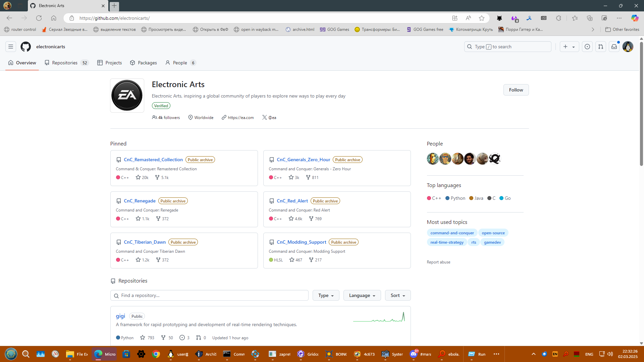The width and height of the screenshot is (644, 362).
Task: Select the command-and-conquer topic tag
Action: (452, 233)
